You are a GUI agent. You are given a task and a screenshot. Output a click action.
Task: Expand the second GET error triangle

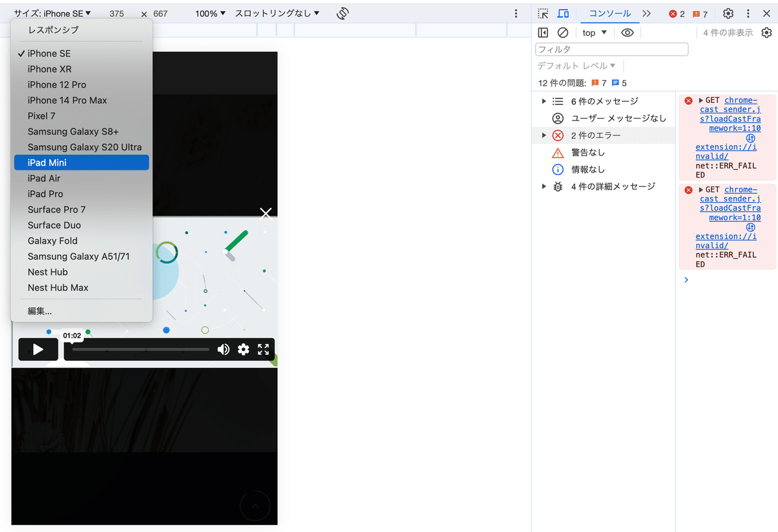tap(701, 190)
